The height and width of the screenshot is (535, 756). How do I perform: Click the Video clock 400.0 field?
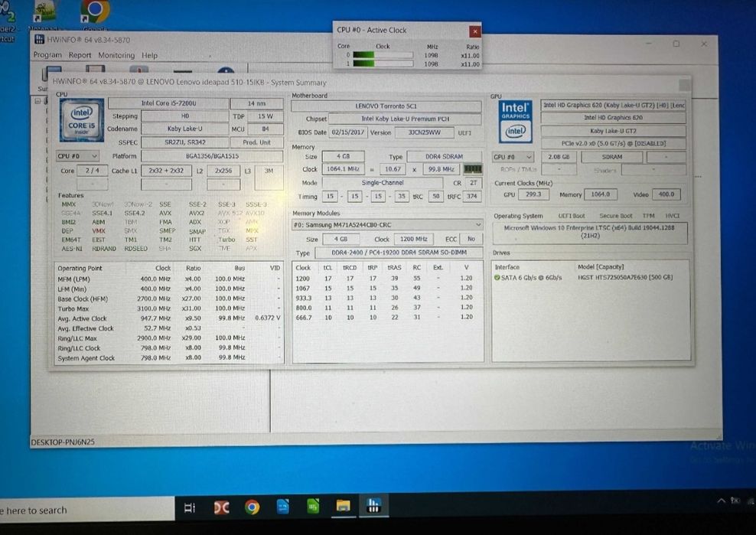point(666,194)
